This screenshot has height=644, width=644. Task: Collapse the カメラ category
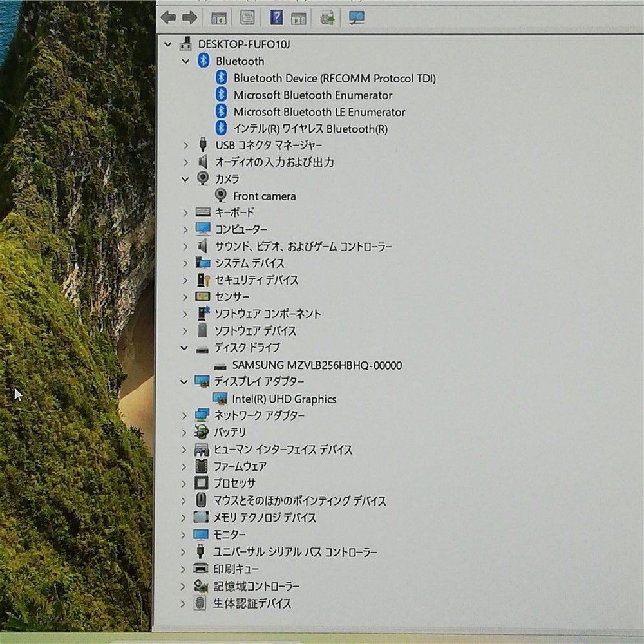coord(185,179)
